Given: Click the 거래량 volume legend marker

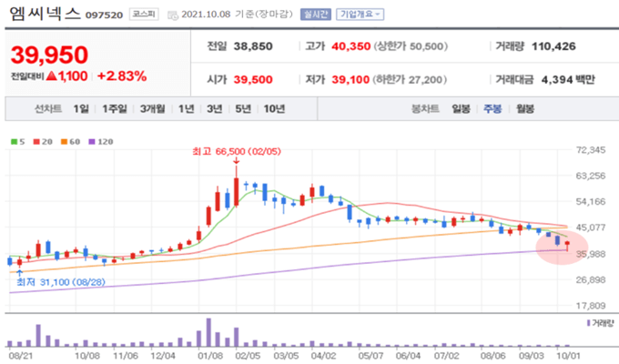Looking at the screenshot, I should (589, 323).
